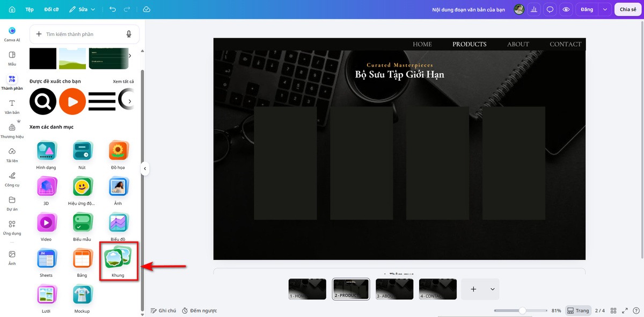The image size is (644, 317).
Task: Expand the arrow next to Đăng
Action: pyautogui.click(x=605, y=9)
